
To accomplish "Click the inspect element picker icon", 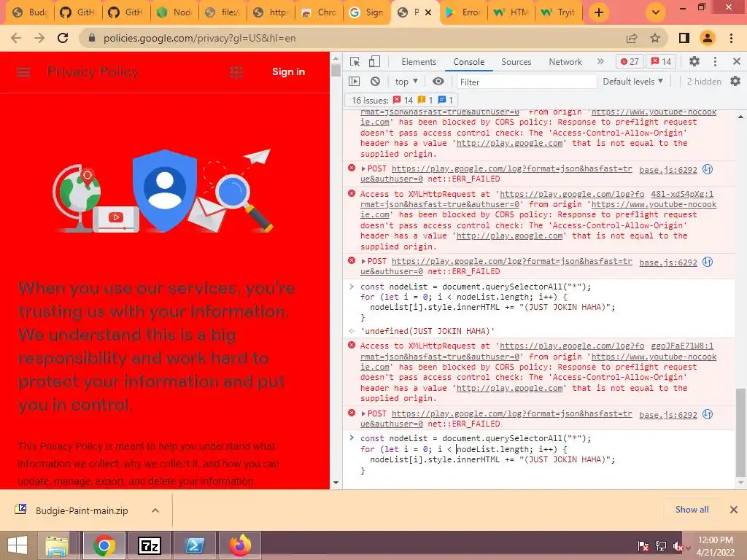I will pyautogui.click(x=355, y=61).
